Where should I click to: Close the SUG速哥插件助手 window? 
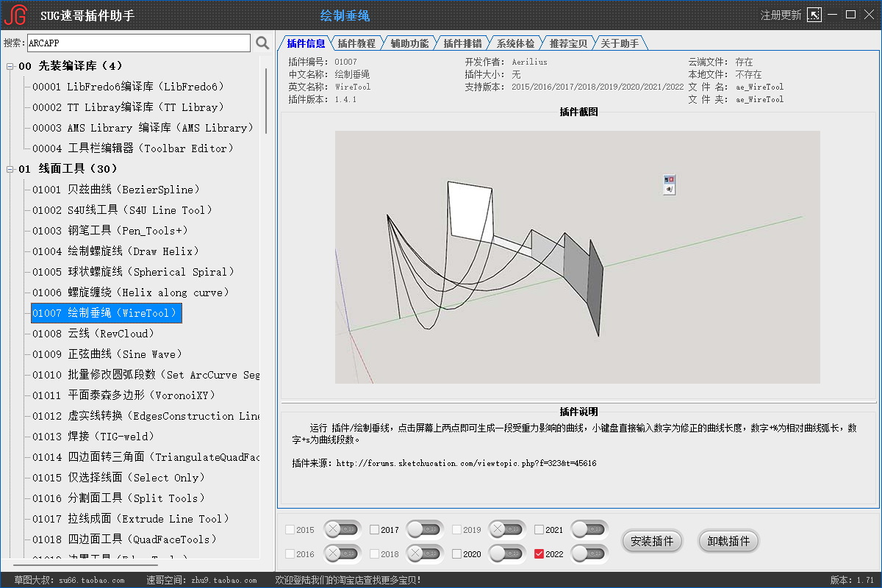pyautogui.click(x=868, y=15)
